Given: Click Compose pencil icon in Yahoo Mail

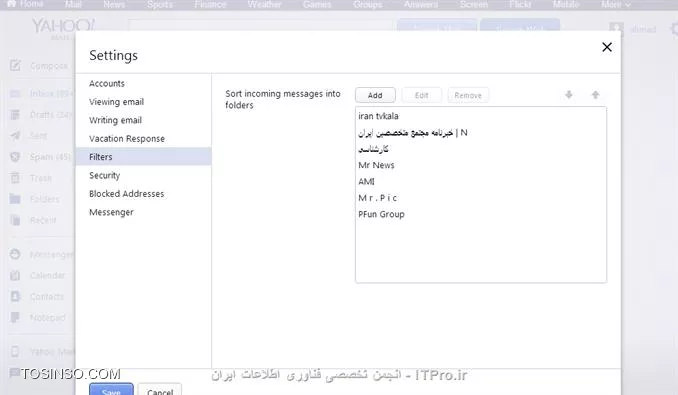Looking at the screenshot, I should point(15,66).
